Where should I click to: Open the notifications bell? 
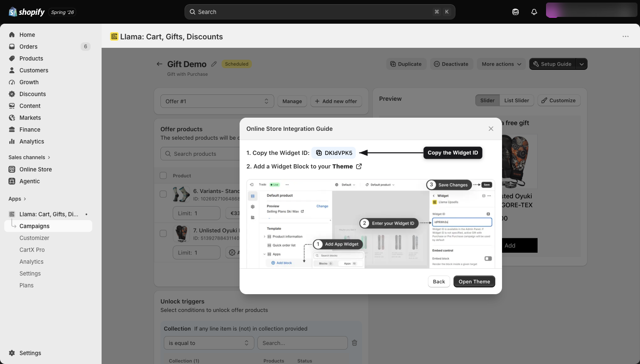(x=534, y=12)
